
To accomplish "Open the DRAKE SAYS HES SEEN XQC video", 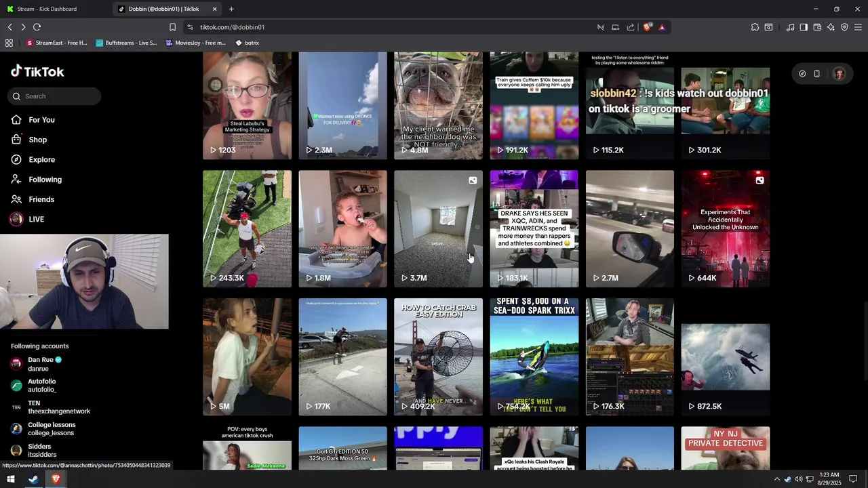I will click(x=534, y=229).
